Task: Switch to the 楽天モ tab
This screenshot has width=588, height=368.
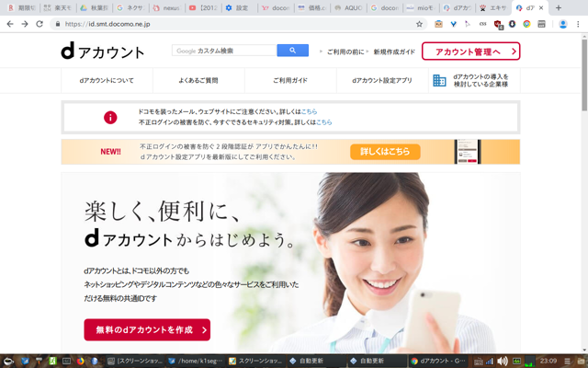Action: click(58, 7)
